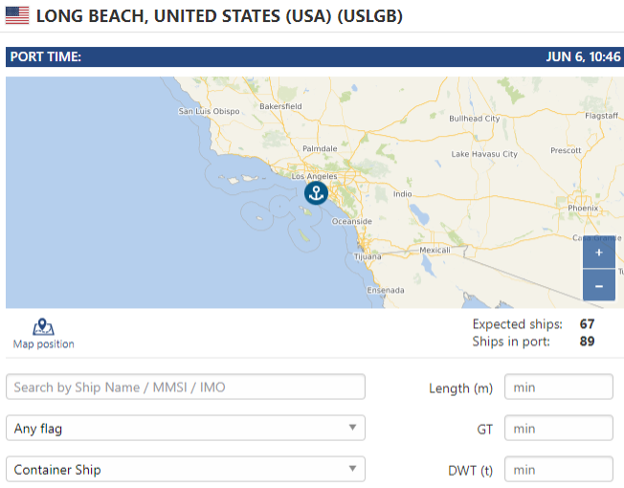Screen dimensions: 624x488
Task: Click the Expected ships count 67
Action: pyautogui.click(x=587, y=324)
